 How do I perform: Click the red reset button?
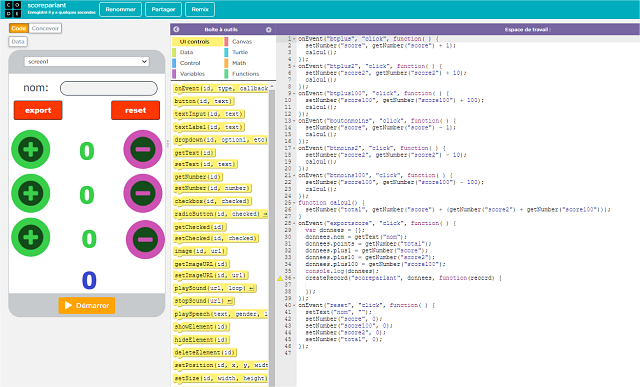coord(136,110)
